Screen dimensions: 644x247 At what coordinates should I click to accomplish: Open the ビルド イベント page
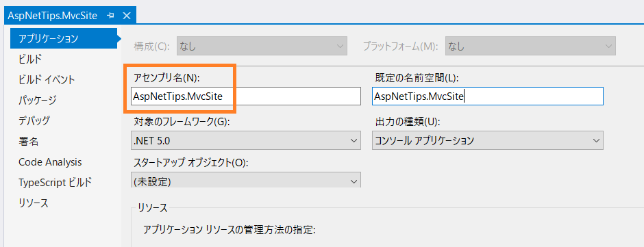[47, 79]
